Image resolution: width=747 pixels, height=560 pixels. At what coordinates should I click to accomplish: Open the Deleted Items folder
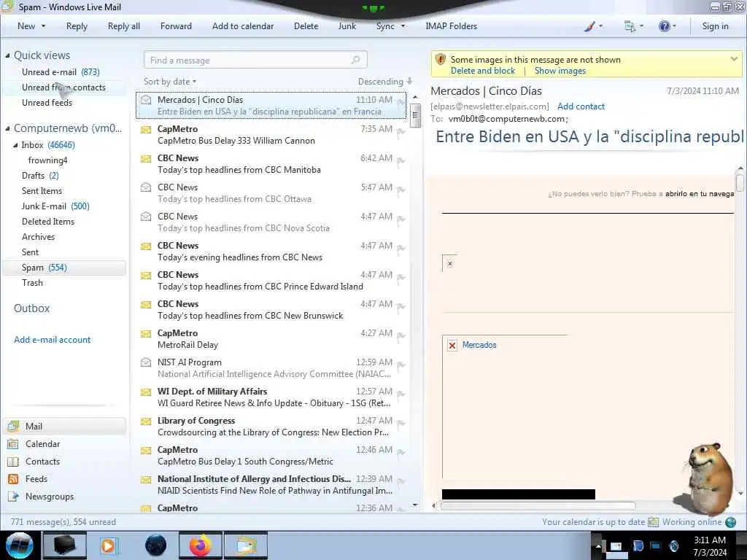47,222
